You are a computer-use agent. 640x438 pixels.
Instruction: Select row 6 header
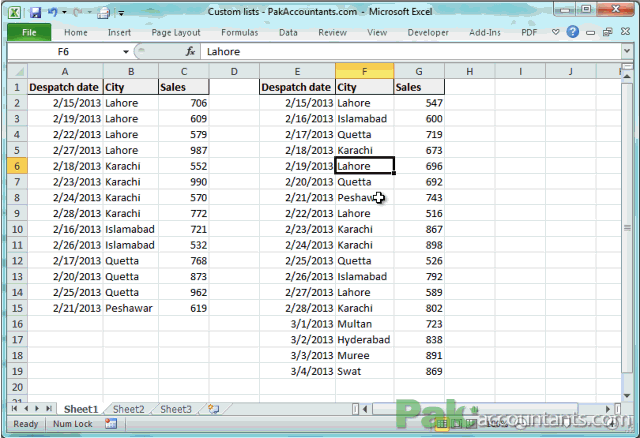pyautogui.click(x=17, y=166)
